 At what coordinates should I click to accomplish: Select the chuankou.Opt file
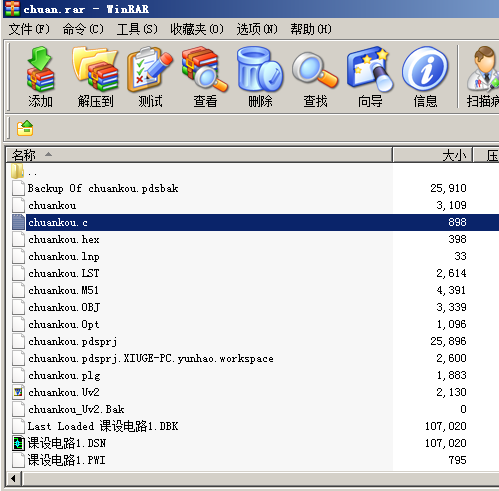[x=64, y=325]
